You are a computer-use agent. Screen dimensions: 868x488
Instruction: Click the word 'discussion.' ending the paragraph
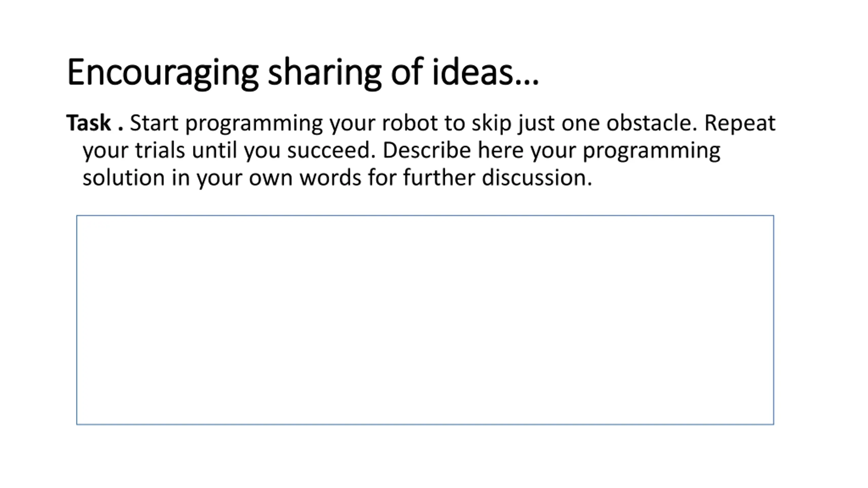point(537,177)
